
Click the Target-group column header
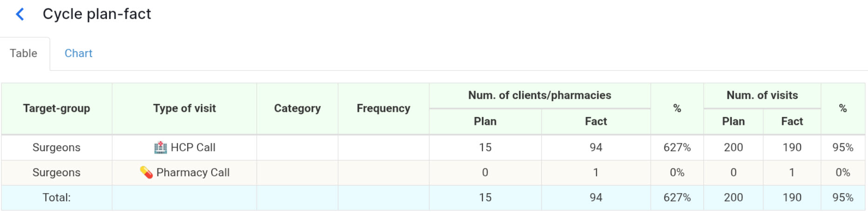56,109
